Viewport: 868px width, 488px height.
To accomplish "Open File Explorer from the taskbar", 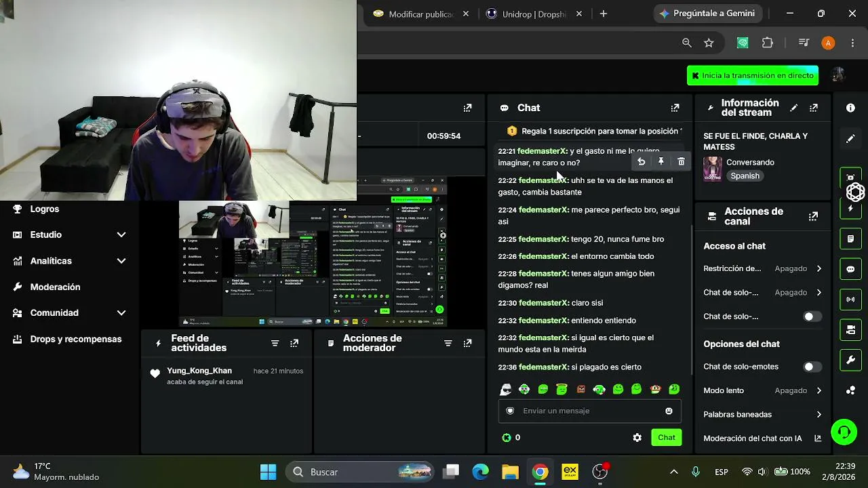I will click(510, 472).
